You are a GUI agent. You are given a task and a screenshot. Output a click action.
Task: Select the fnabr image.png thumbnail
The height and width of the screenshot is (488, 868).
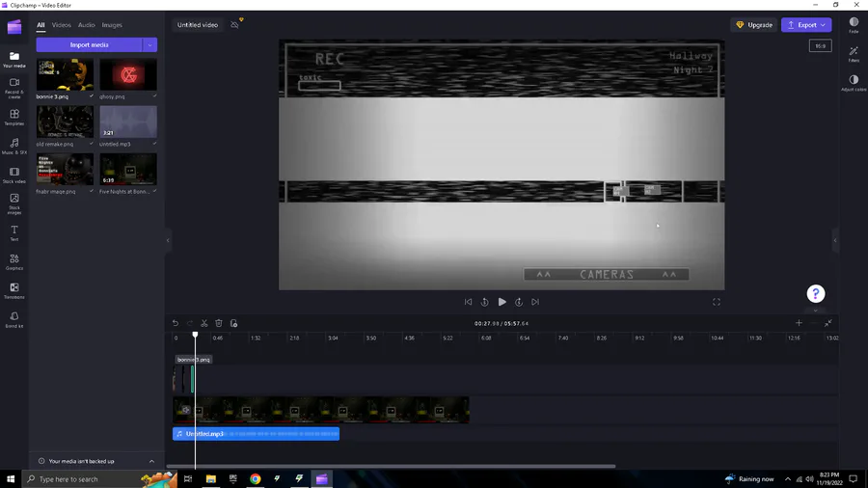click(65, 170)
